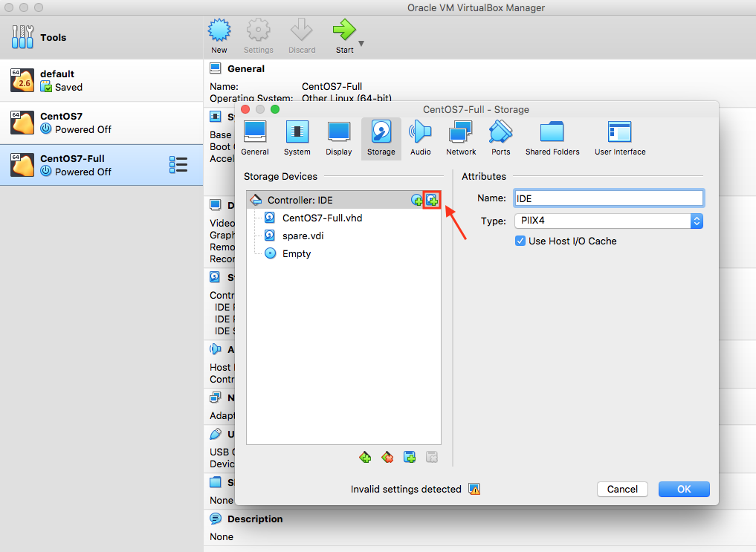Toggle the Use Host I/O Cache checkbox
The image size is (756, 552).
(x=520, y=241)
